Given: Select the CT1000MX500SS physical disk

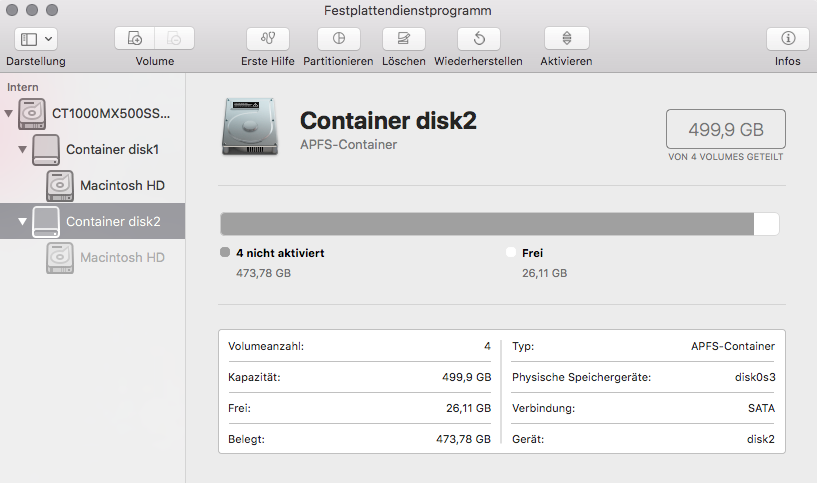Looking at the screenshot, I should click(110, 114).
